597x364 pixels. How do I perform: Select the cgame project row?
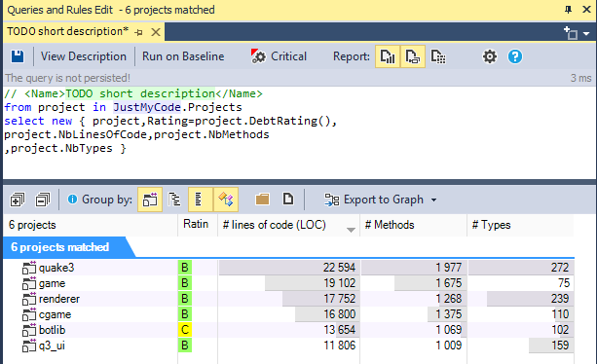289,314
